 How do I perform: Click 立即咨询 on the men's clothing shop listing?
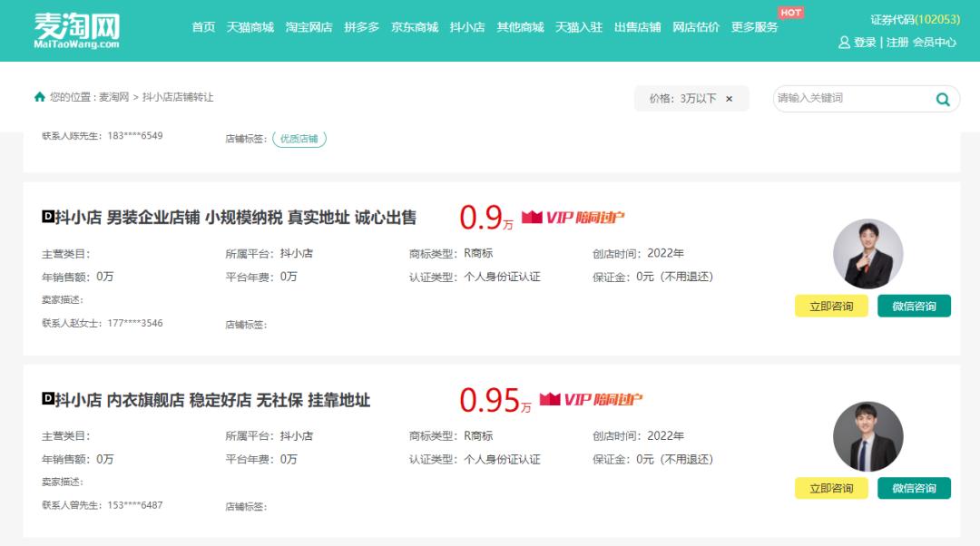pos(831,306)
